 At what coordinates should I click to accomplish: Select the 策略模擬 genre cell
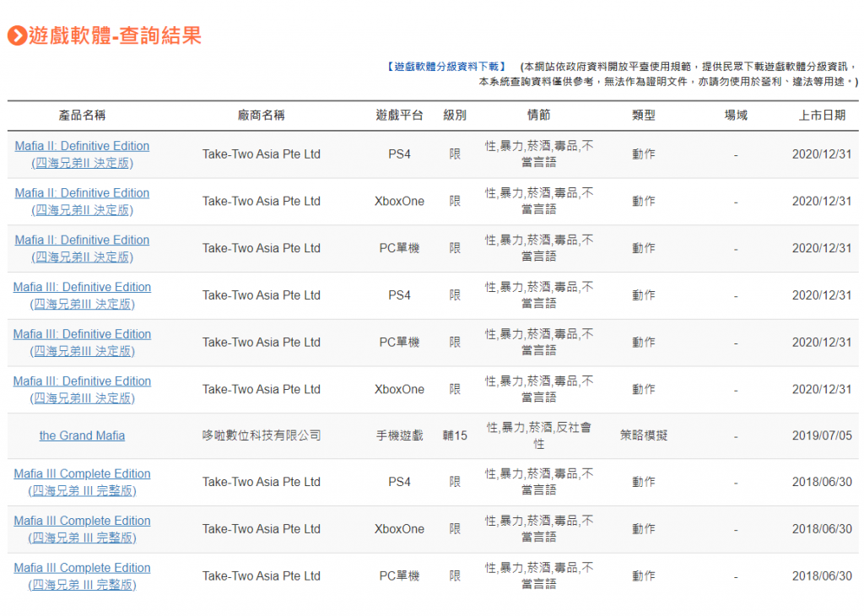644,435
